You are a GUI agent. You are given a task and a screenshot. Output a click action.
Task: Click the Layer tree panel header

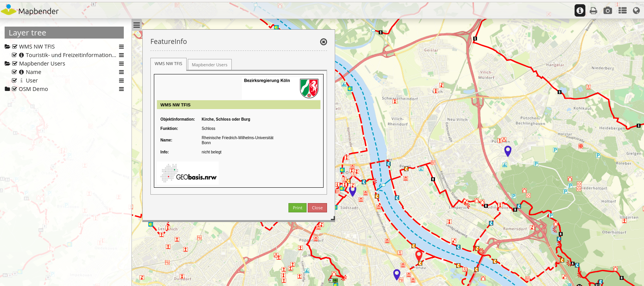point(64,33)
